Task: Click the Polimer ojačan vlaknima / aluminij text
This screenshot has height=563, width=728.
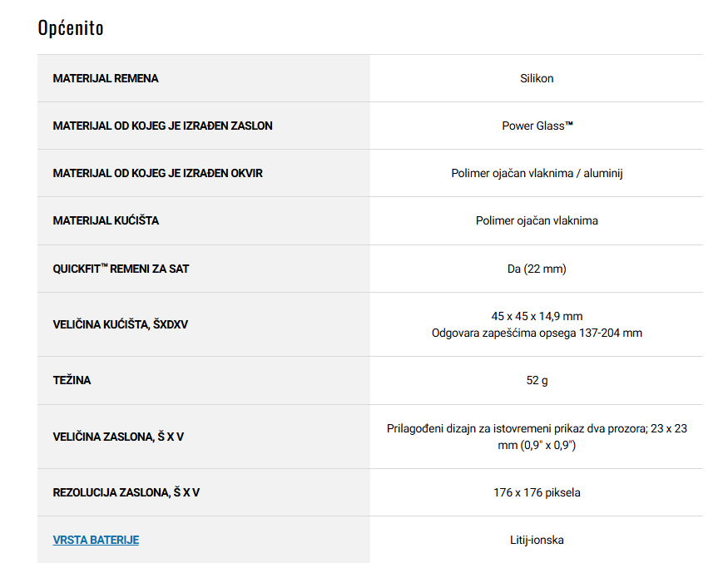Action: click(x=537, y=173)
